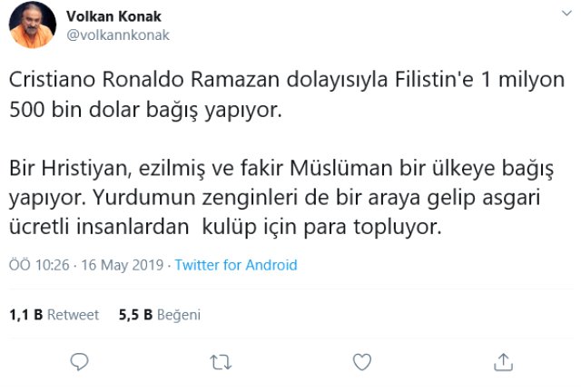View the Retweet list label
The image size is (581, 392).
[73, 315]
